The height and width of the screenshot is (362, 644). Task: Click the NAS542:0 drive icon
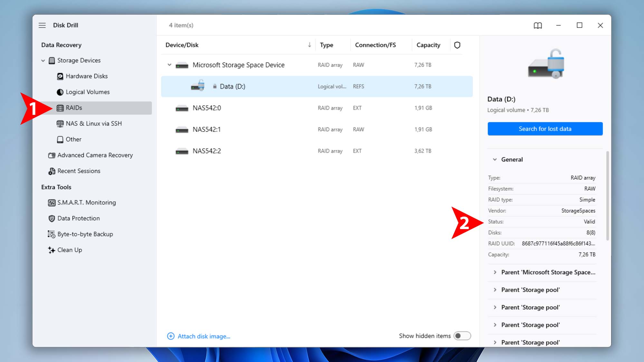(182, 108)
